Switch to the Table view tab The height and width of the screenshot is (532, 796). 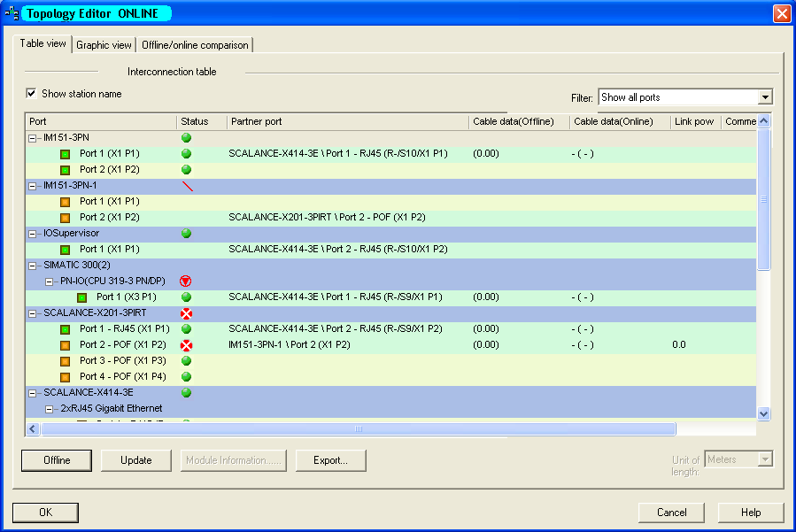pos(43,43)
